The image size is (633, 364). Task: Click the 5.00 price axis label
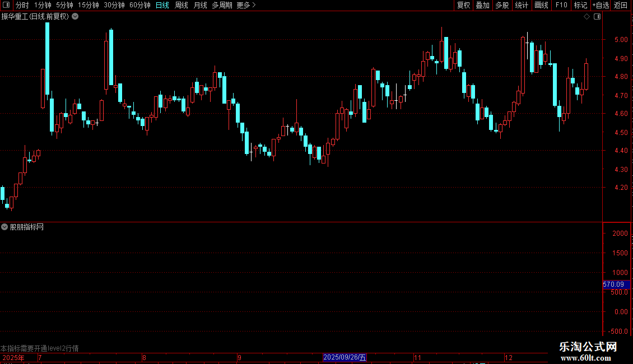point(621,40)
